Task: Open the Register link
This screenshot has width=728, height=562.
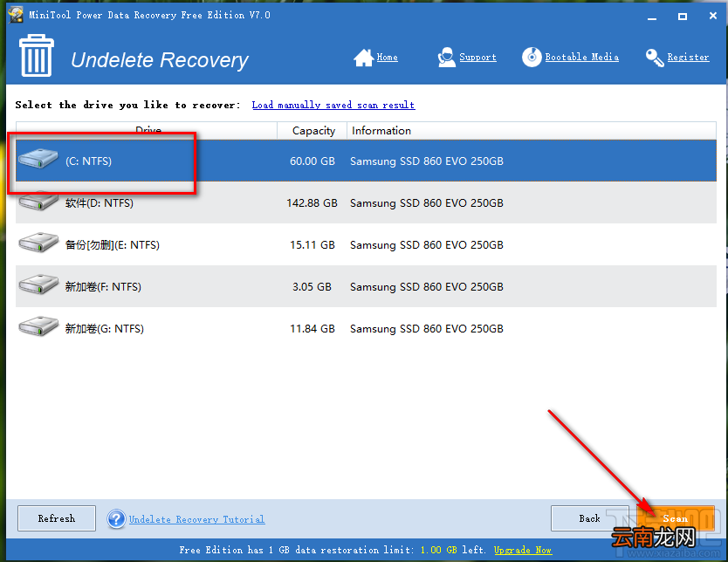Action: pyautogui.click(x=688, y=57)
